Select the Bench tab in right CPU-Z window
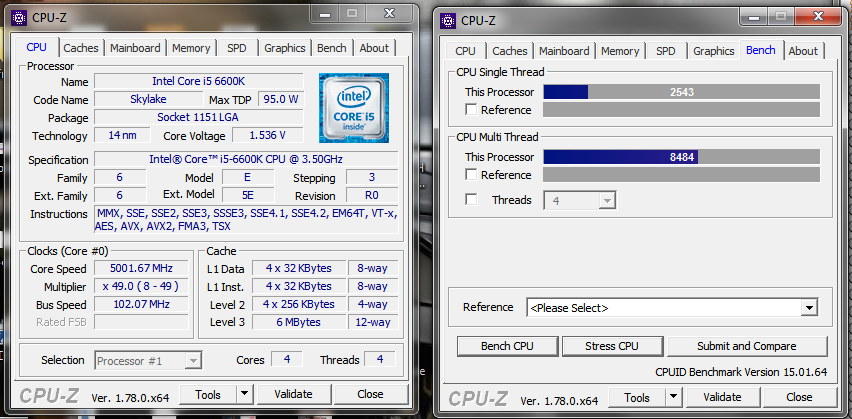Image resolution: width=852 pixels, height=419 pixels. (761, 50)
